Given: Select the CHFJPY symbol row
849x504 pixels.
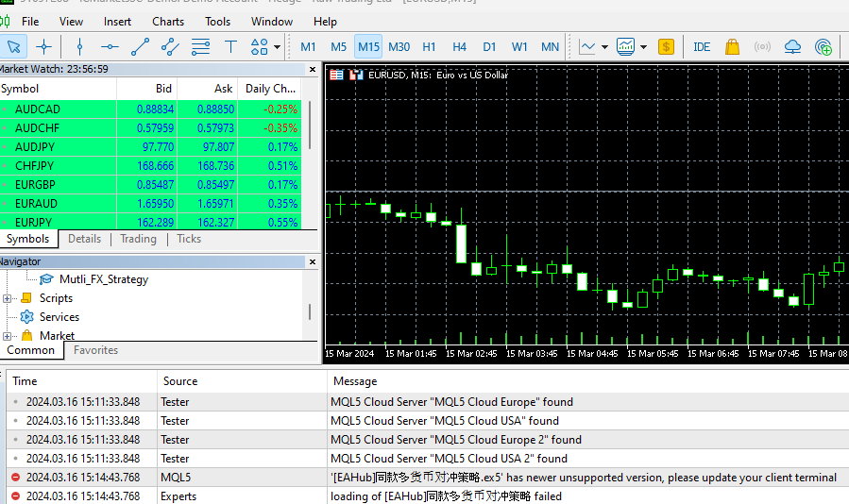Looking at the screenshot, I should (150, 166).
